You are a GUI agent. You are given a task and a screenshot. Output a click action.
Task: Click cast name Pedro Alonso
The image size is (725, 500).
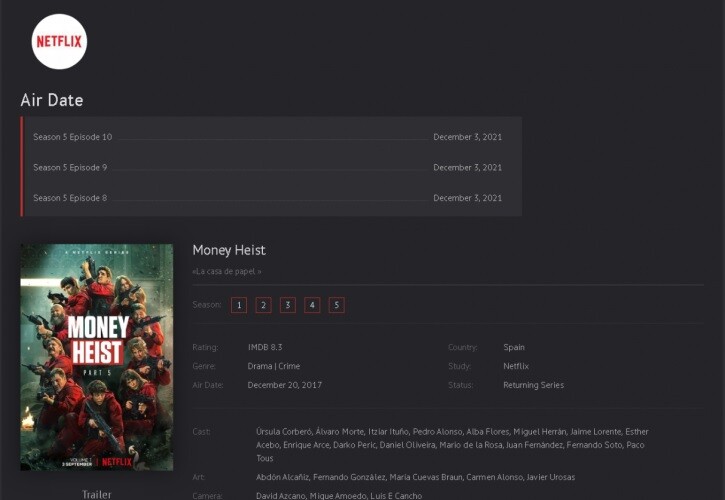pos(437,432)
